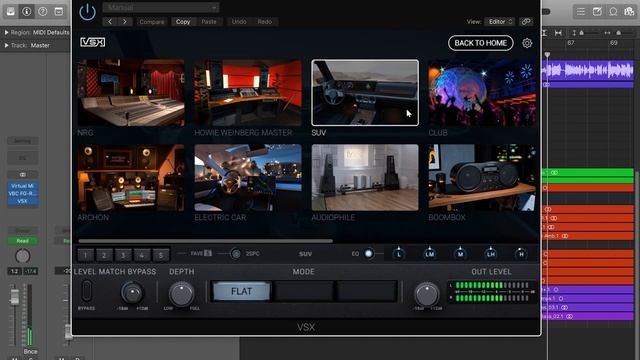This screenshot has height=360, width=640.
Task: Select the AUDIOPHILE room thumbnail
Action: pyautogui.click(x=365, y=178)
